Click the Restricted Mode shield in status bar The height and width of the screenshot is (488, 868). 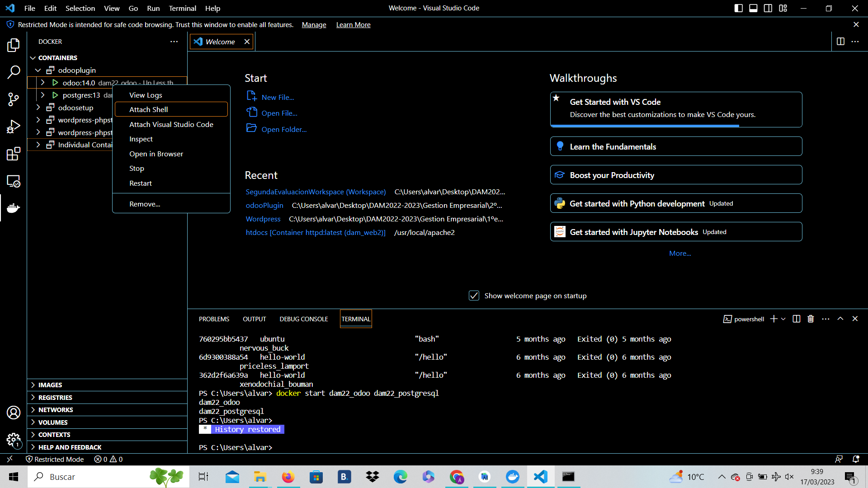pyautogui.click(x=55, y=459)
